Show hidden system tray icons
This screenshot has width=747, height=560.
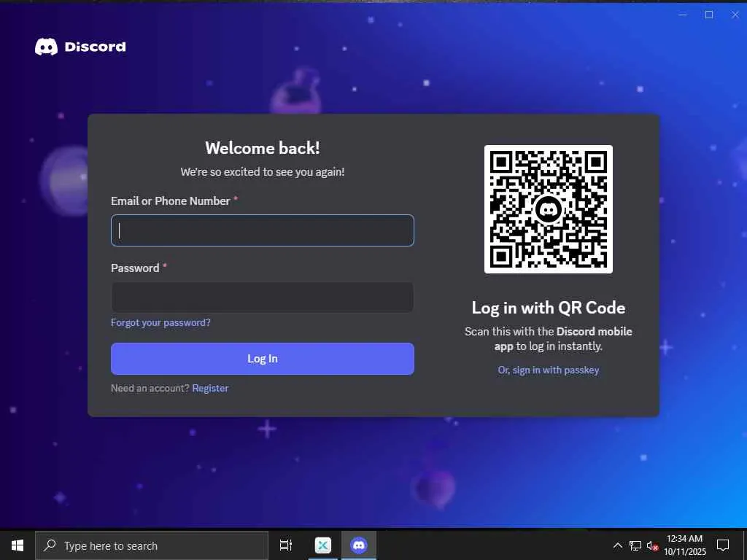click(x=617, y=545)
